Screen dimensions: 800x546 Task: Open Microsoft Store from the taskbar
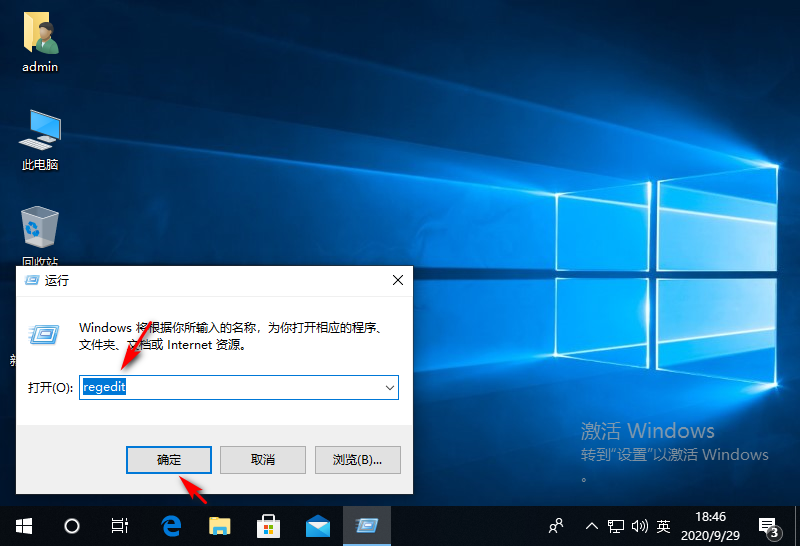pyautogui.click(x=268, y=525)
